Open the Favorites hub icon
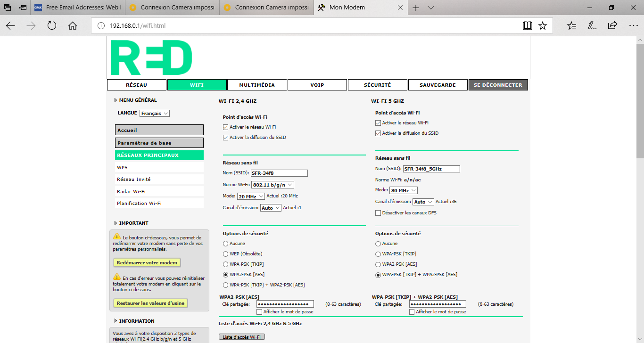This screenshot has height=343, width=644. tap(571, 26)
